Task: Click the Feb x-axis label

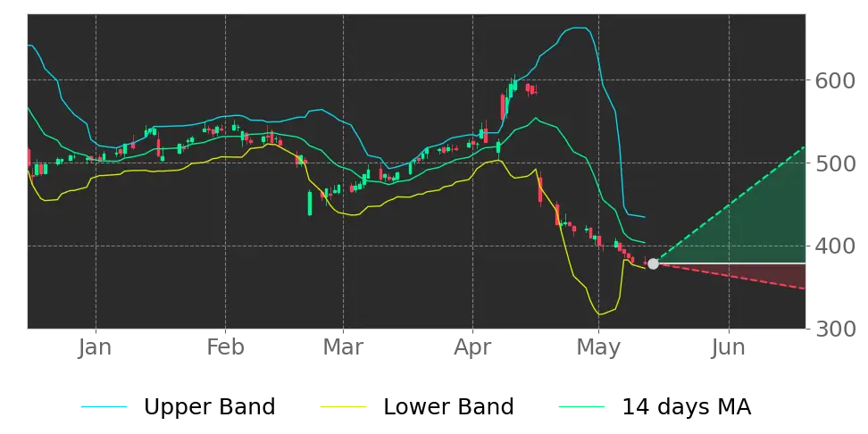Action: 225,347
